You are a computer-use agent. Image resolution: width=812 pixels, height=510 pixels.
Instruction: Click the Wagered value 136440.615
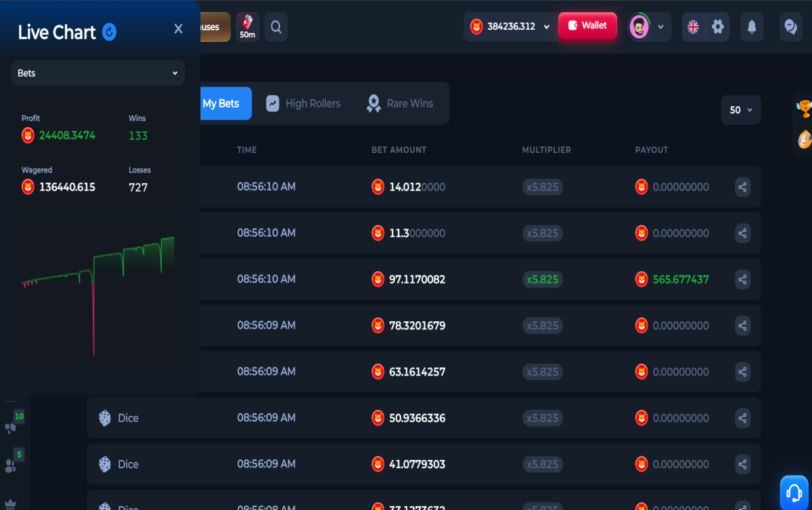click(67, 187)
